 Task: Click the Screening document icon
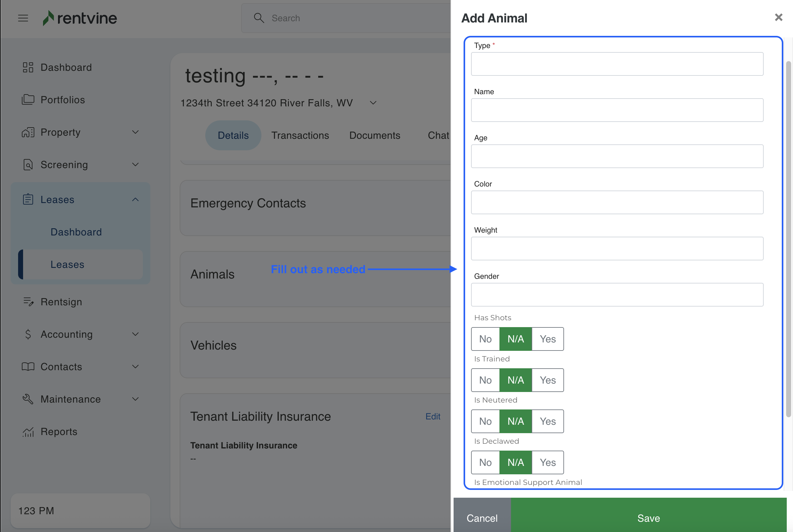click(x=28, y=165)
